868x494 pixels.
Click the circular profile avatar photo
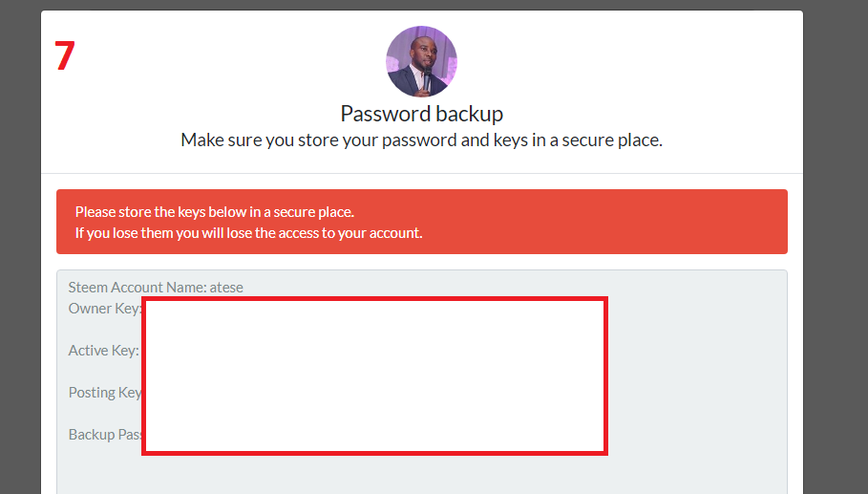421,61
